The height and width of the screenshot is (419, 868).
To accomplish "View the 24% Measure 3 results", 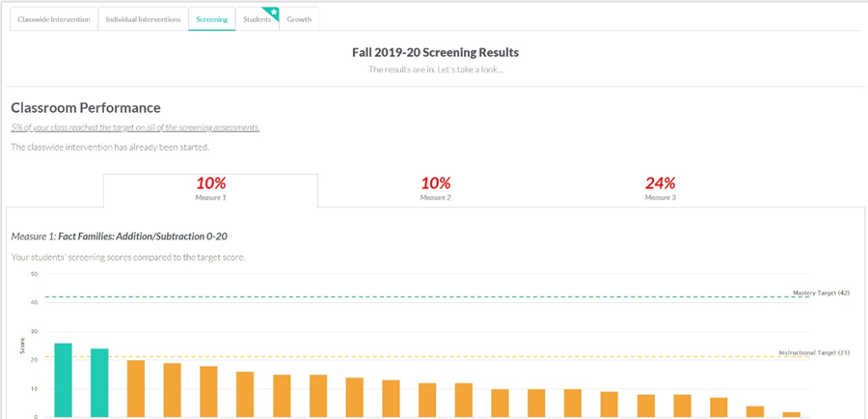I will coord(660,188).
